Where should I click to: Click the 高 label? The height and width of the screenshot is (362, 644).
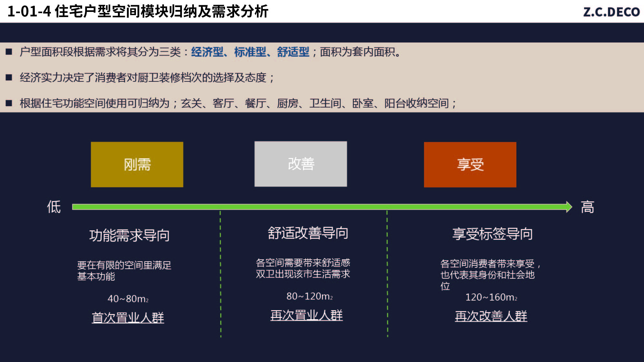(587, 207)
